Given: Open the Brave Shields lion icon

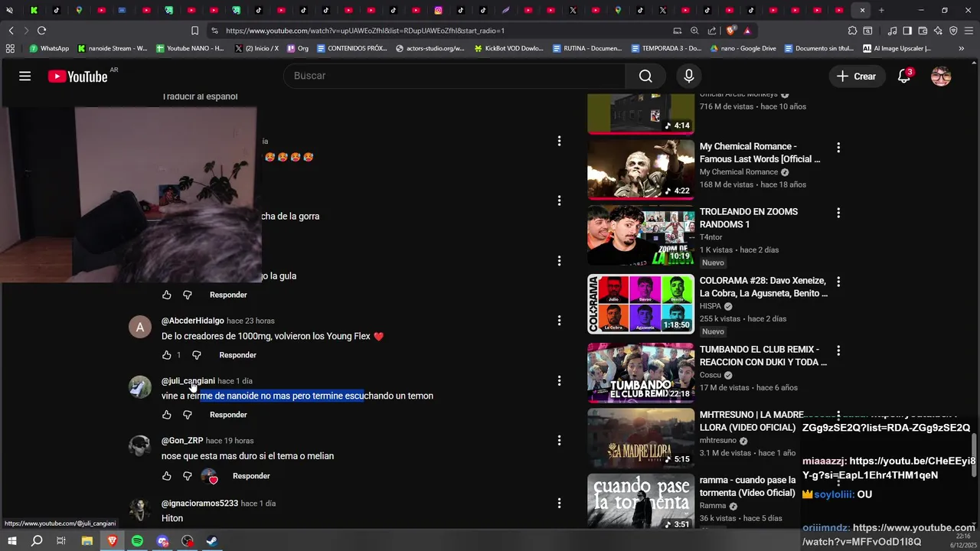Looking at the screenshot, I should click(731, 31).
